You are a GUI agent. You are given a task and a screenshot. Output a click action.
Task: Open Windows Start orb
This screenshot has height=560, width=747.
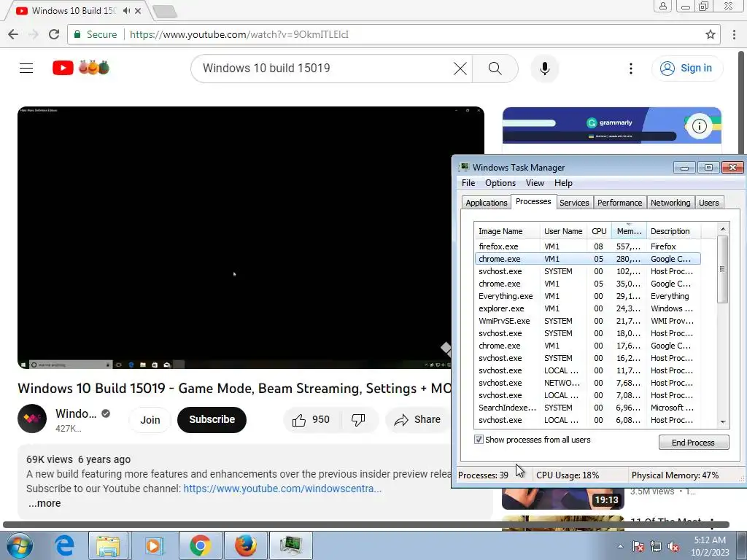(19, 545)
